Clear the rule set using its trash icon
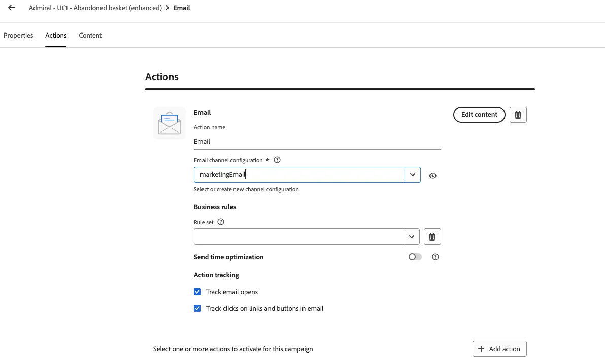Viewport: 605px width, 364px height. pos(432,237)
